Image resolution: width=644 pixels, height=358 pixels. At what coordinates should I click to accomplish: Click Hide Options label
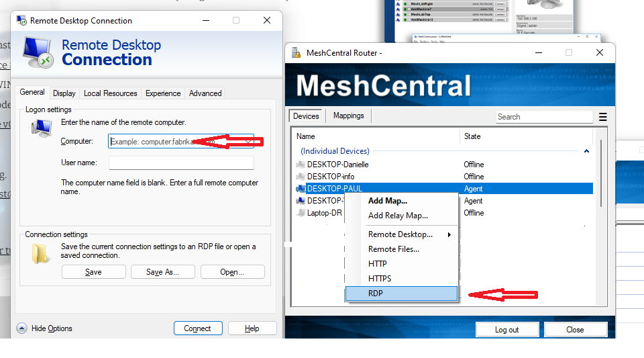(x=52, y=328)
